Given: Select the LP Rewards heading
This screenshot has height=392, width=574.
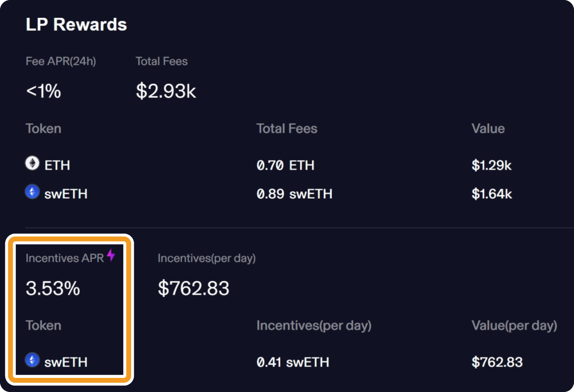Looking at the screenshot, I should (x=76, y=25).
